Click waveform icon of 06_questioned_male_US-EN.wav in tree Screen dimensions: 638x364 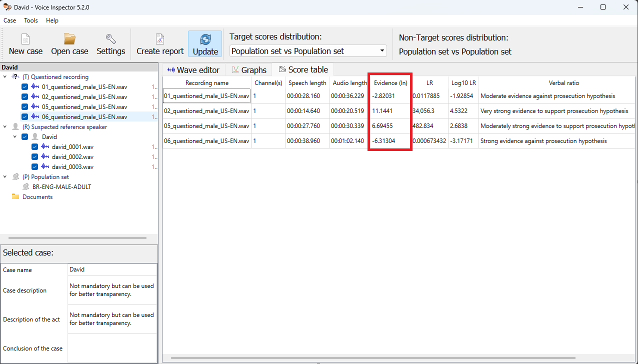pos(35,117)
